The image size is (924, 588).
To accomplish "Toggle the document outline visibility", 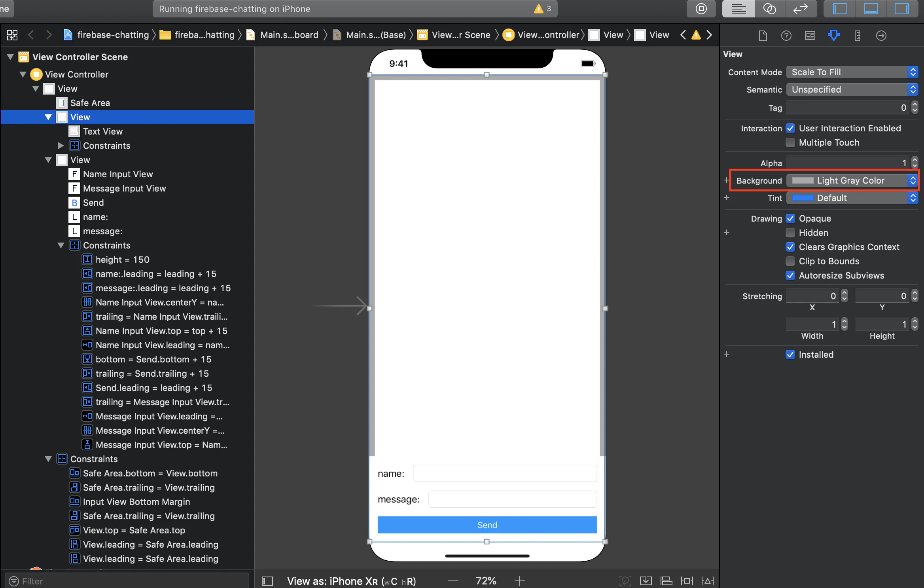I will (267, 581).
